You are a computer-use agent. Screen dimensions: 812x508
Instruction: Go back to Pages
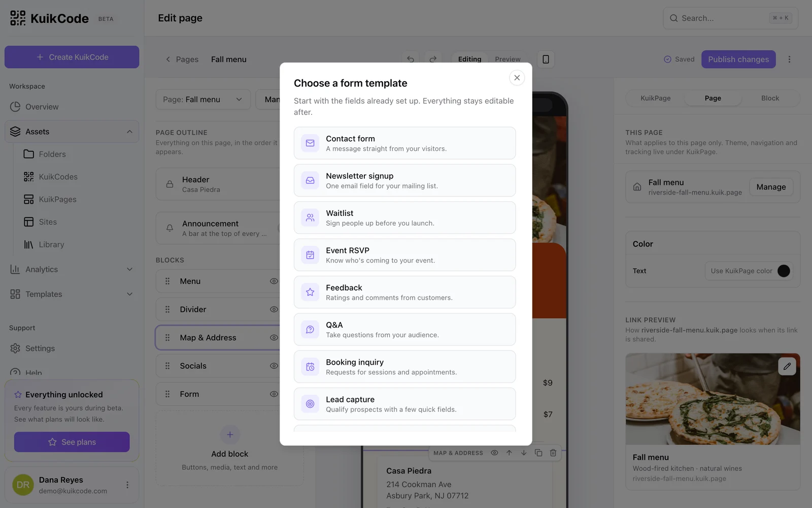[182, 59]
